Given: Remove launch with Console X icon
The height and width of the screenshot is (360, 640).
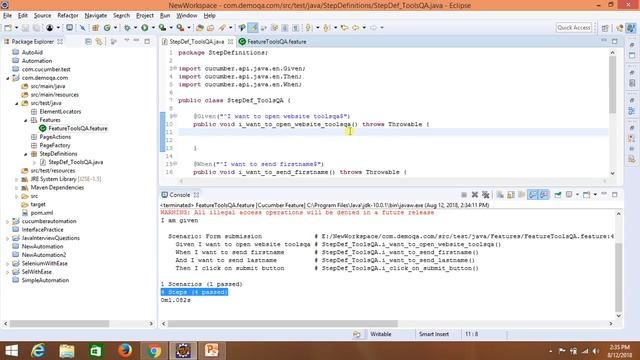Looking at the screenshot, I should [475, 195].
